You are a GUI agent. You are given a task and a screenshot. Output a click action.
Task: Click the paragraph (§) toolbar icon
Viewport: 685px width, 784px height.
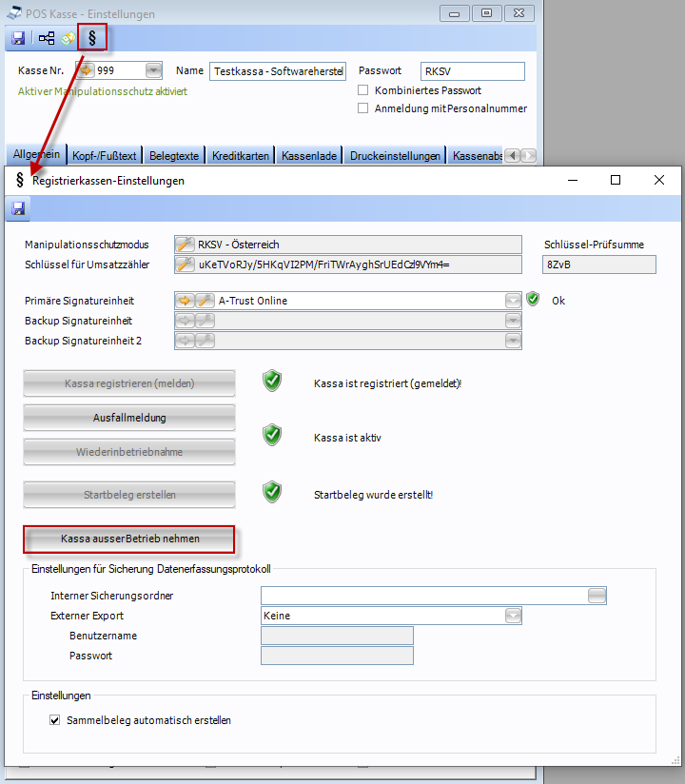point(92,38)
